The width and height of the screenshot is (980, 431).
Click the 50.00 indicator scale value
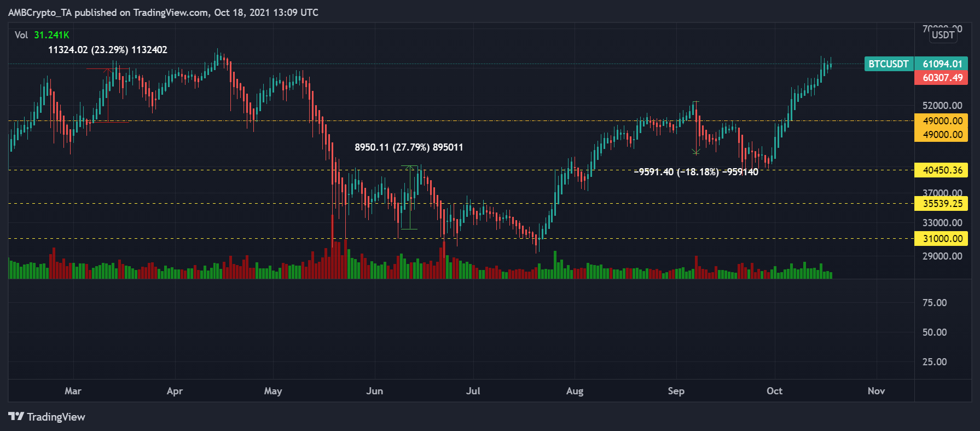pos(935,332)
